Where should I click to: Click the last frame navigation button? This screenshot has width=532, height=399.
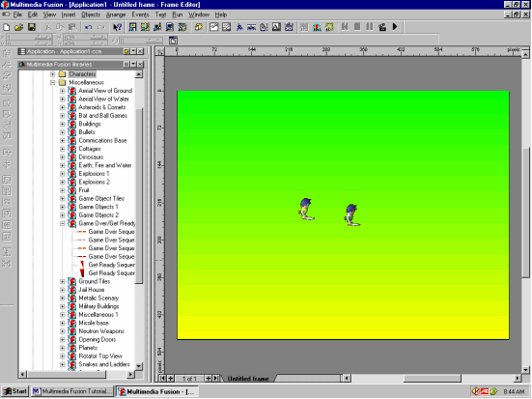tap(215, 379)
